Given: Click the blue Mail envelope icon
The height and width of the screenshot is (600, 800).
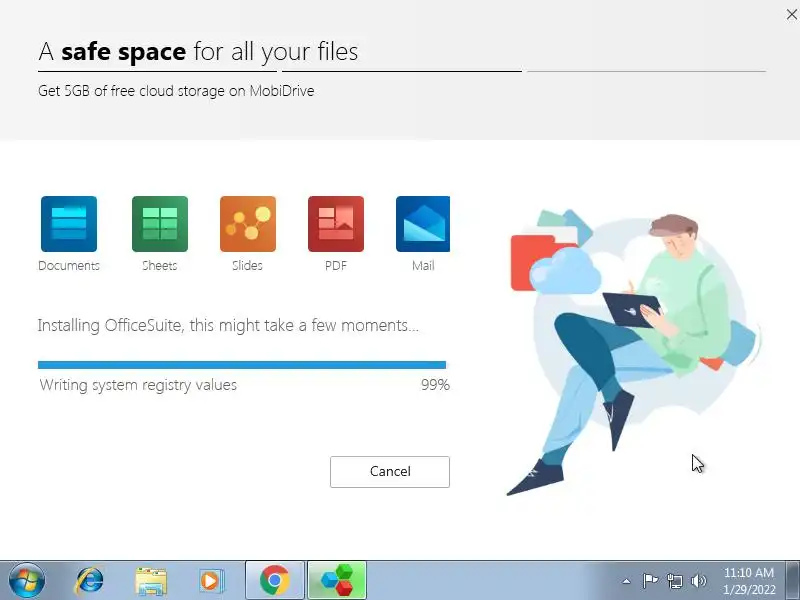Looking at the screenshot, I should [x=423, y=224].
